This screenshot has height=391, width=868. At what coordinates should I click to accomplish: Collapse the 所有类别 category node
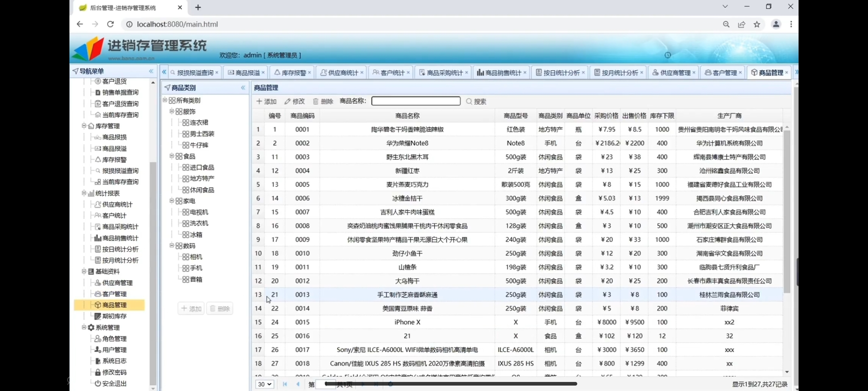165,100
